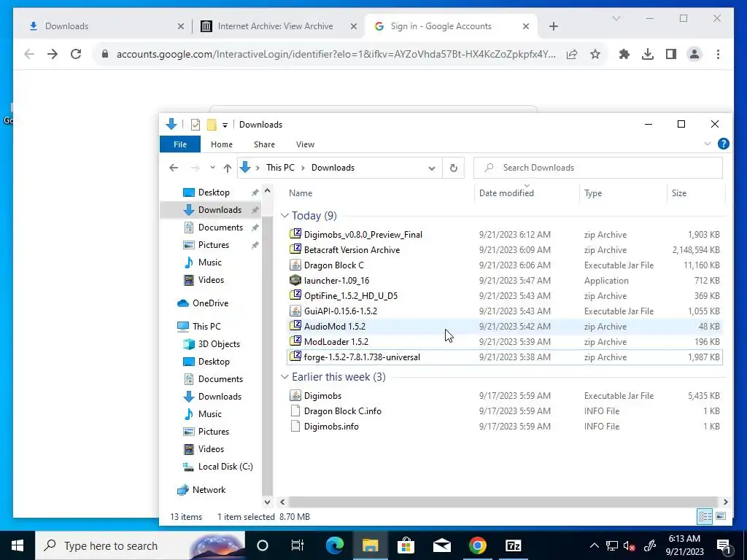Viewport: 747px width, 560px height.
Task: Open Chrome's downloads tray icon
Action: click(x=648, y=54)
